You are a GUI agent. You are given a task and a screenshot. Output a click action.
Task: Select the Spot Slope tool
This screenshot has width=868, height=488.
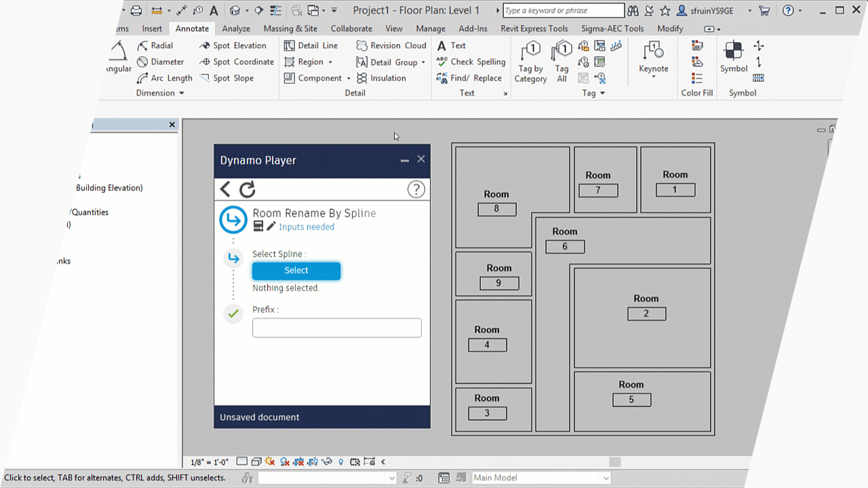tap(226, 78)
